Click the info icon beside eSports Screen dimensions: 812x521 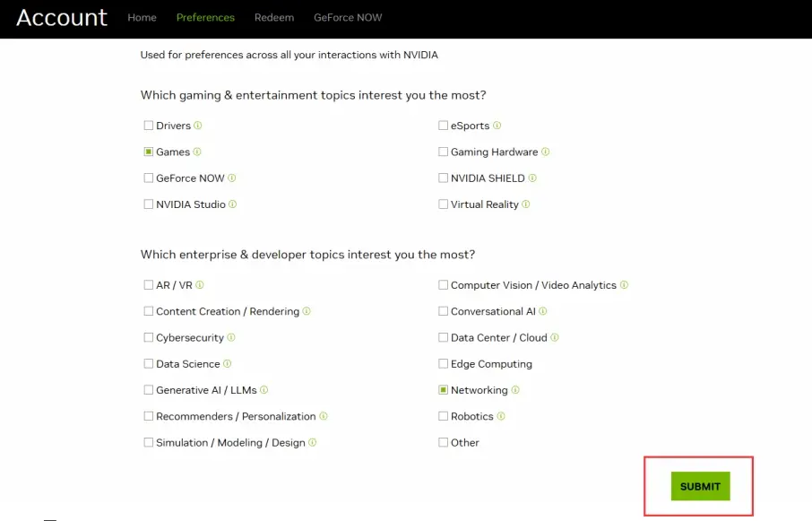[x=497, y=126]
